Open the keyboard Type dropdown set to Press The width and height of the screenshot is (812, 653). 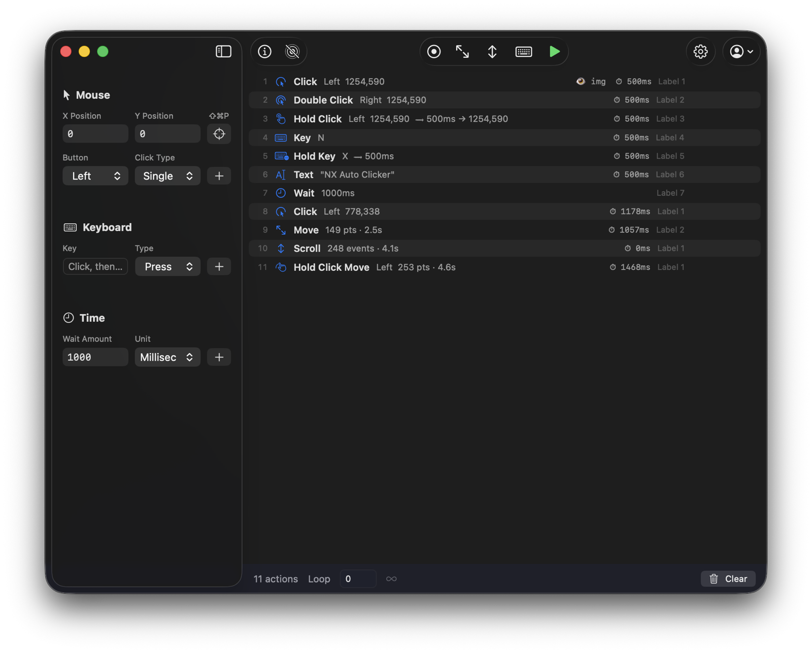click(167, 266)
